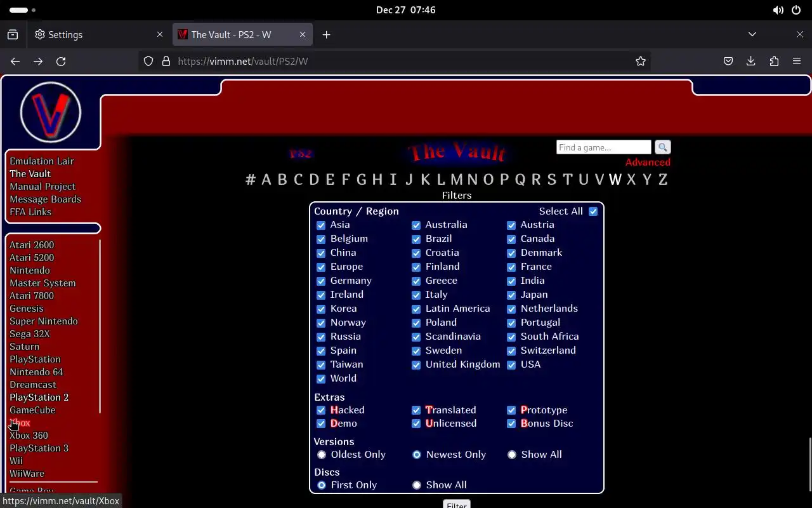Open the Atari 2600 system link
This screenshot has height=508, width=812.
click(x=32, y=245)
